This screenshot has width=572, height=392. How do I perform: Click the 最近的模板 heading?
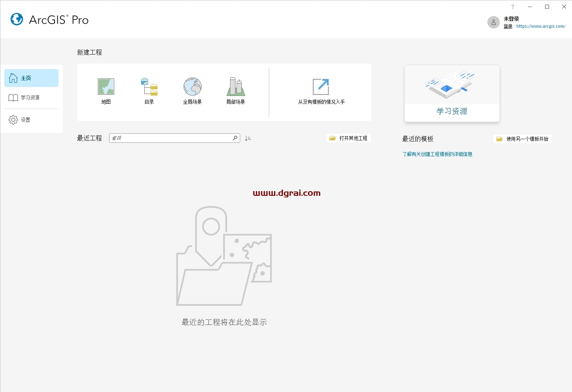coord(418,139)
